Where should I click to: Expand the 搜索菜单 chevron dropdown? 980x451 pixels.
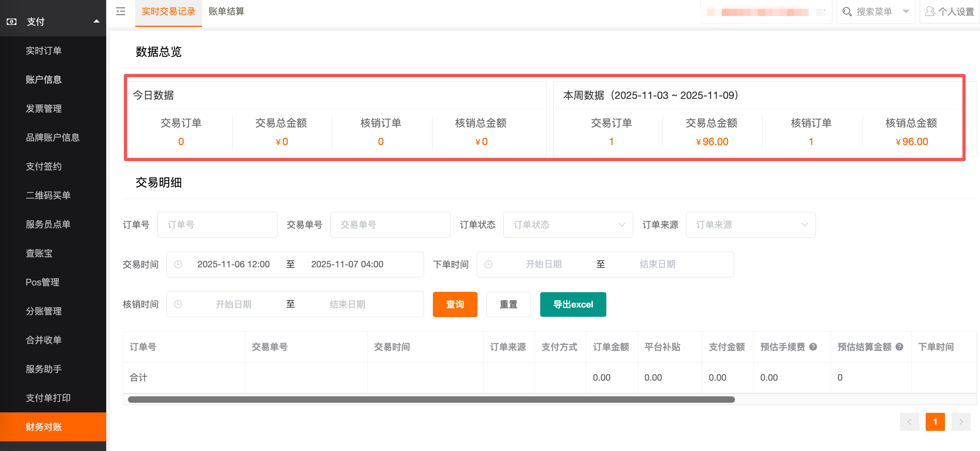(906, 12)
